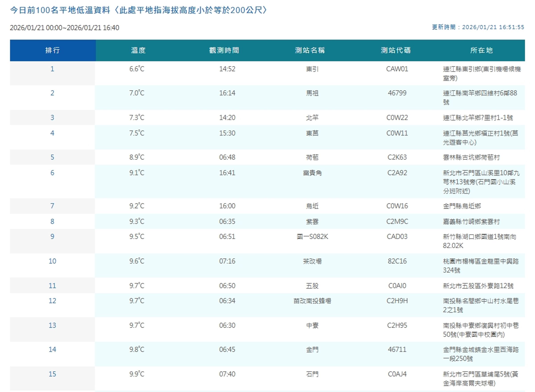Viewport: 535px width, 392px height.
Task: Click station name 馬祖
Action: (312, 93)
